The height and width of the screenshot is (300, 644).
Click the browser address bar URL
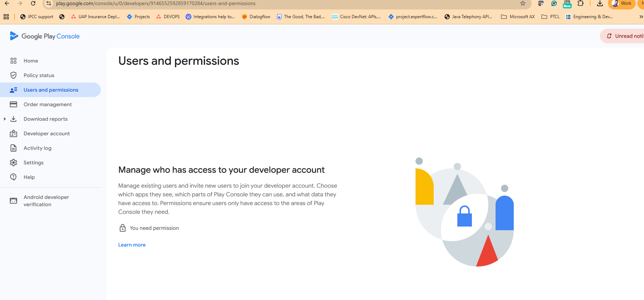click(x=156, y=4)
